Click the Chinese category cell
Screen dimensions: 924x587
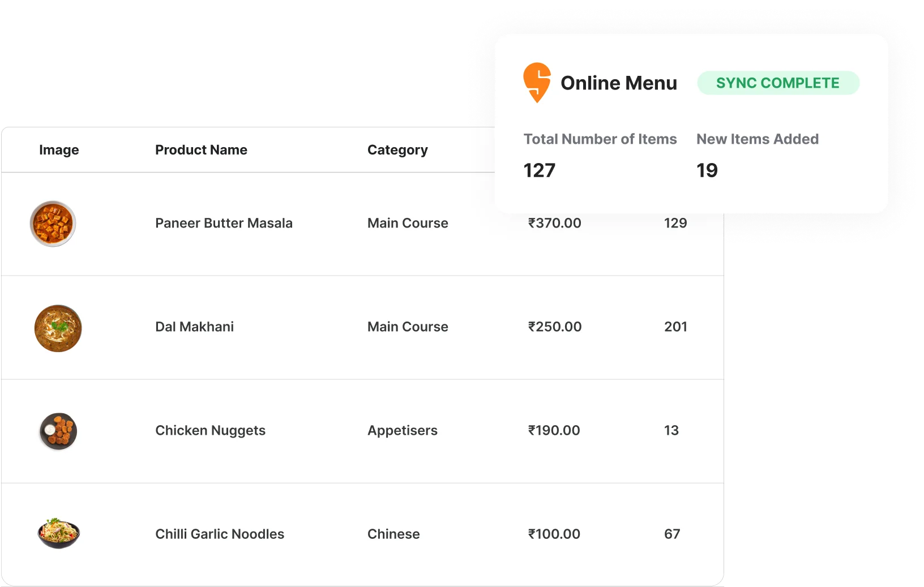(x=393, y=534)
